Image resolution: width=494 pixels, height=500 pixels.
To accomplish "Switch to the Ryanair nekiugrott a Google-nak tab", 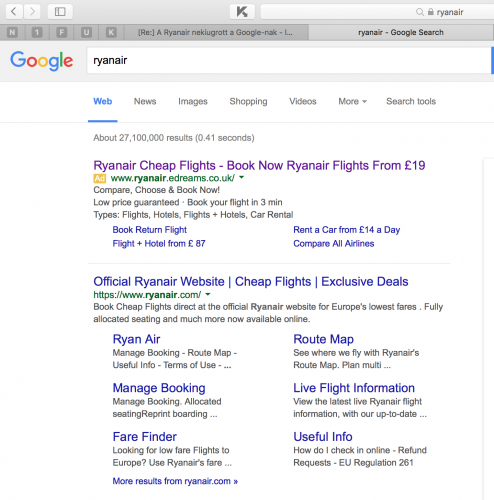I will 216,32.
